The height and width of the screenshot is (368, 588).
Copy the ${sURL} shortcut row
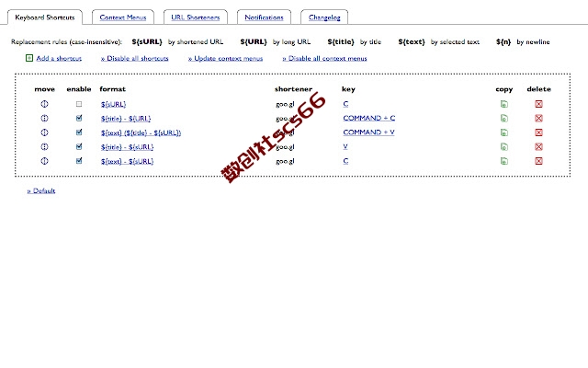click(504, 104)
